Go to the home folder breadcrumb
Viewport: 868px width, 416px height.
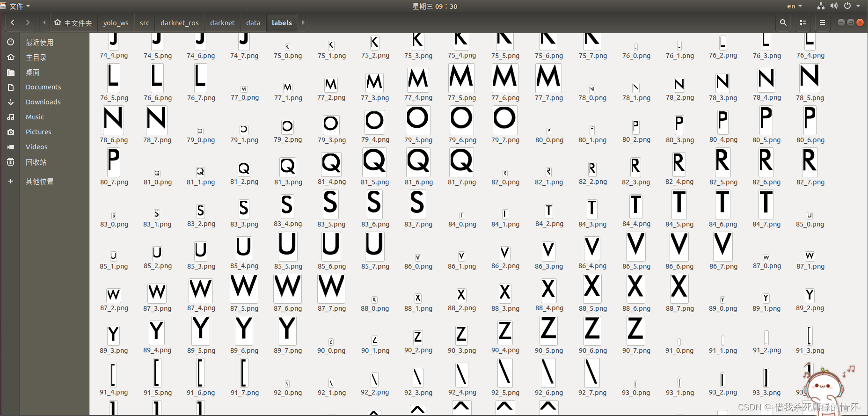click(x=73, y=23)
